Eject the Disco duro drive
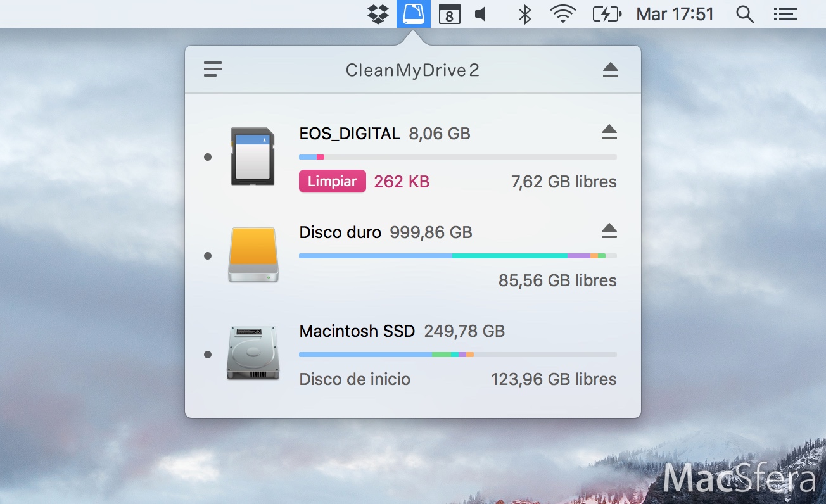Screen dimensions: 826x504 point(609,230)
